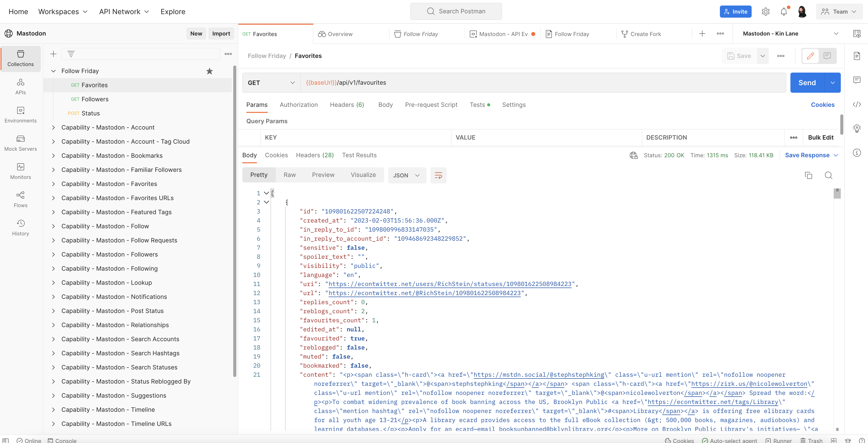Open collections panel three-dot options
The image size is (868, 443).
(x=228, y=54)
